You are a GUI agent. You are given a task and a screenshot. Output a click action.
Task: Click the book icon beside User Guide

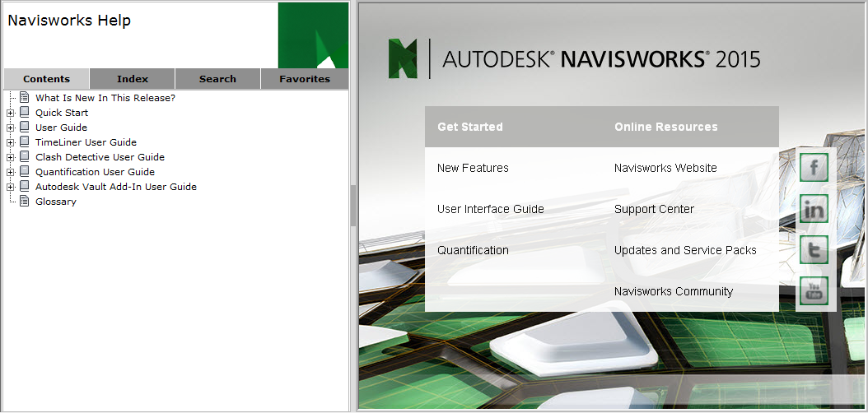click(x=24, y=128)
